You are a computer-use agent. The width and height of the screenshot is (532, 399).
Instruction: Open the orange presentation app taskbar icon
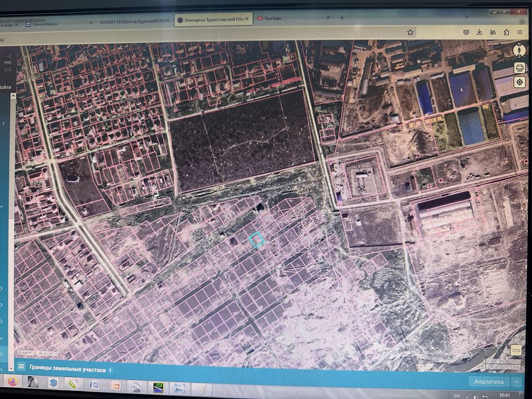(115, 386)
